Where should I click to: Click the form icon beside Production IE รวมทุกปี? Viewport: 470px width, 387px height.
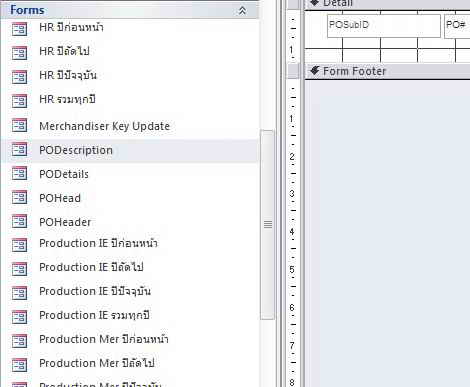coord(19,318)
